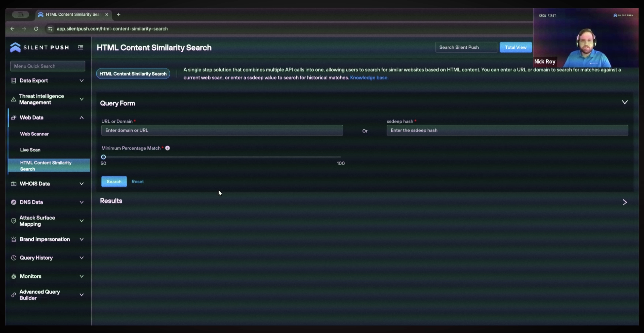Click the Monitors stopwatch icon in sidebar
The width and height of the screenshot is (644, 333).
pyautogui.click(x=14, y=276)
